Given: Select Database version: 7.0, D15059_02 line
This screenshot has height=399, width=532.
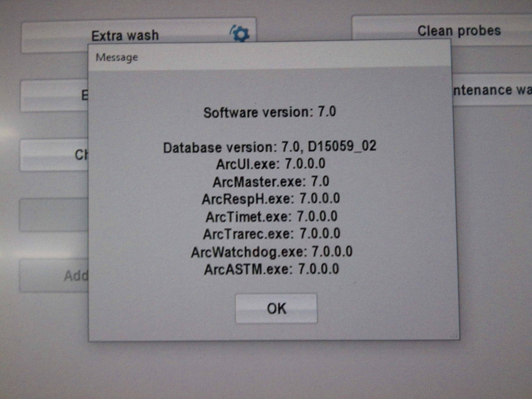Looking at the screenshot, I should pos(270,147).
